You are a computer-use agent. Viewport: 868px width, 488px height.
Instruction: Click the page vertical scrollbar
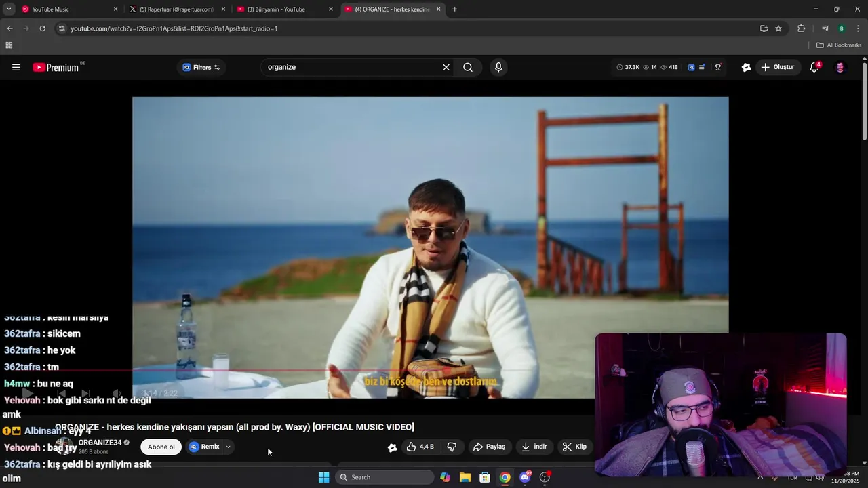(864, 102)
